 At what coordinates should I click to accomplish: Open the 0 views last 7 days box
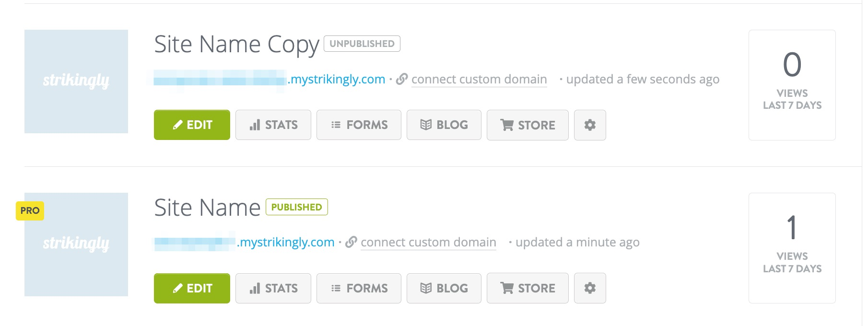click(x=792, y=85)
